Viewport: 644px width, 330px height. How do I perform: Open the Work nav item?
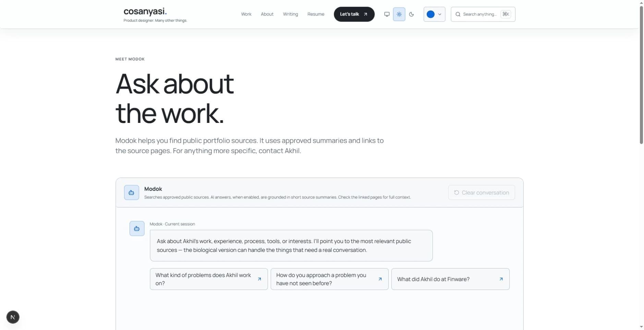click(246, 14)
